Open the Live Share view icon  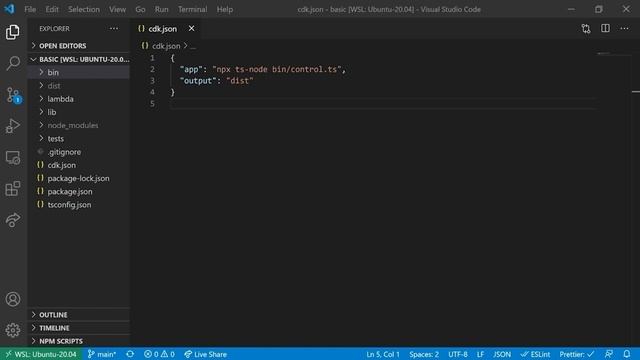tap(13, 220)
